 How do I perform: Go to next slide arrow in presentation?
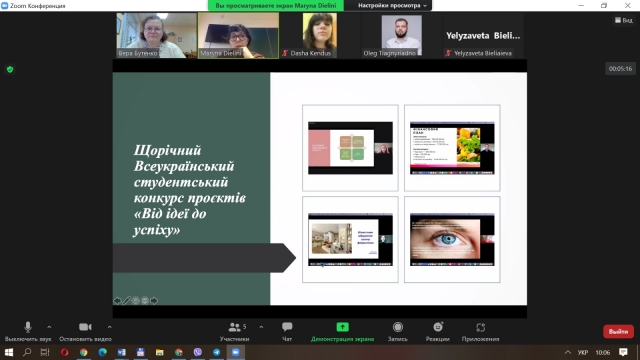pyautogui.click(x=154, y=301)
